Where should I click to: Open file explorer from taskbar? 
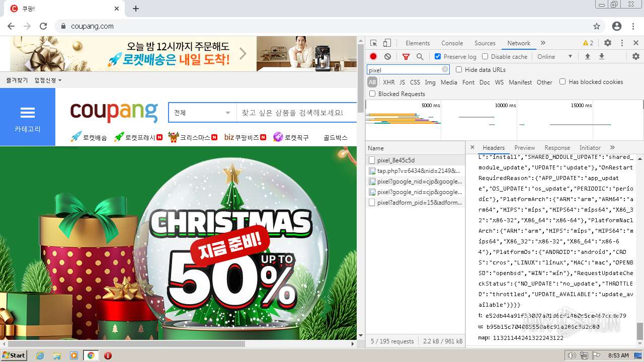(57, 355)
